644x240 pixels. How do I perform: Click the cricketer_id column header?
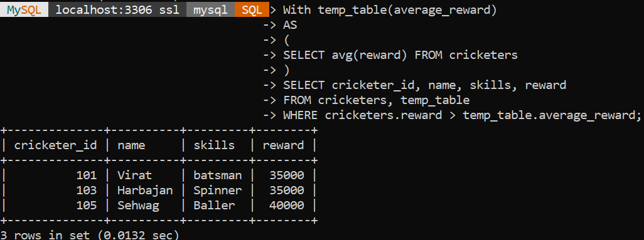(55, 145)
